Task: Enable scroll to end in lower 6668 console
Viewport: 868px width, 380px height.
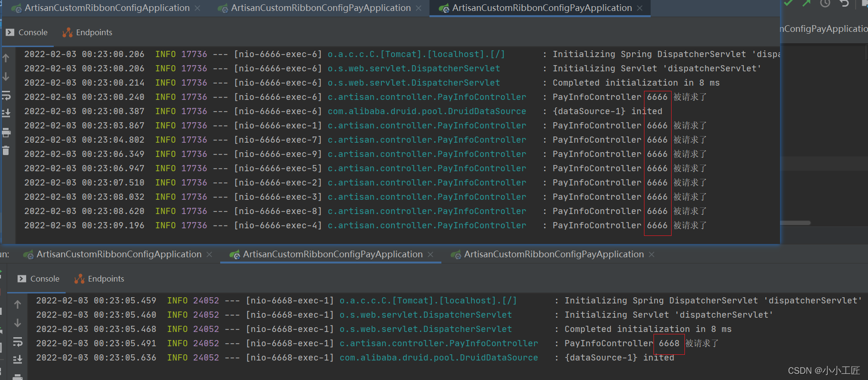Action: click(18, 359)
